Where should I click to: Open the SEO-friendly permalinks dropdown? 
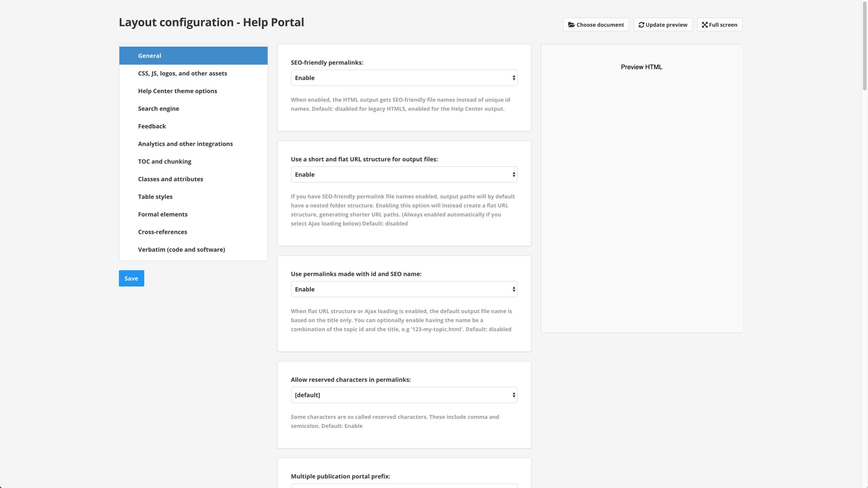tap(404, 78)
